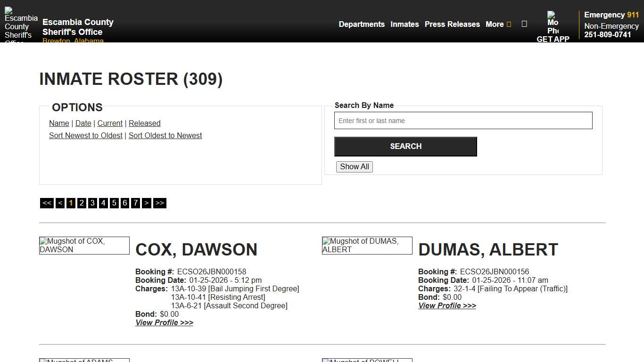This screenshot has height=362, width=644.
Task: Go to next page using arrow control
Action: coord(147,203)
